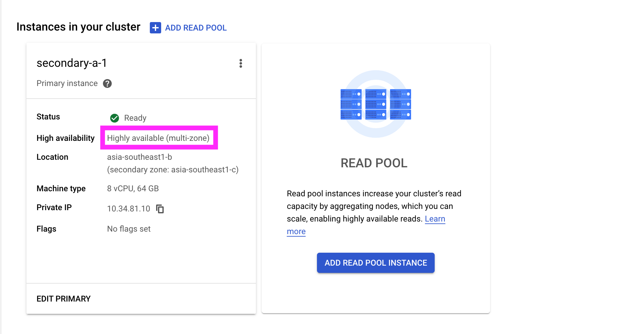Open the three-dot menu for secondary-a-1

241,63
